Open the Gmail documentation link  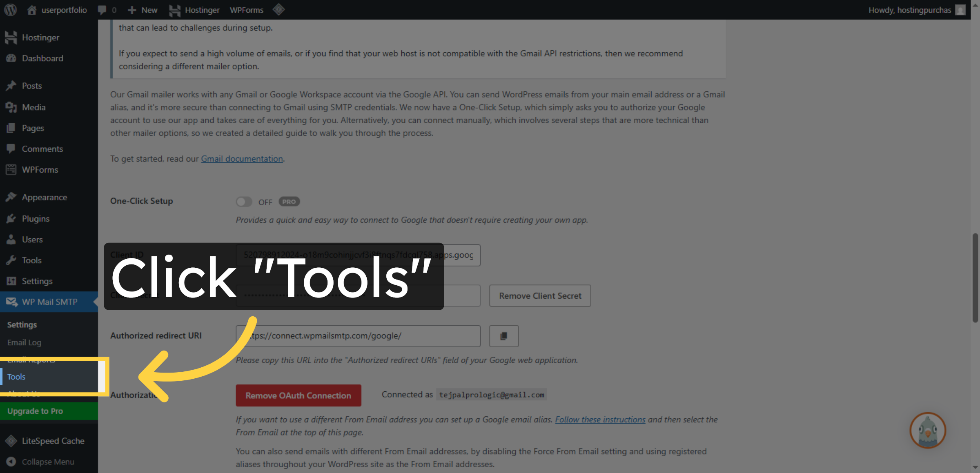241,159
